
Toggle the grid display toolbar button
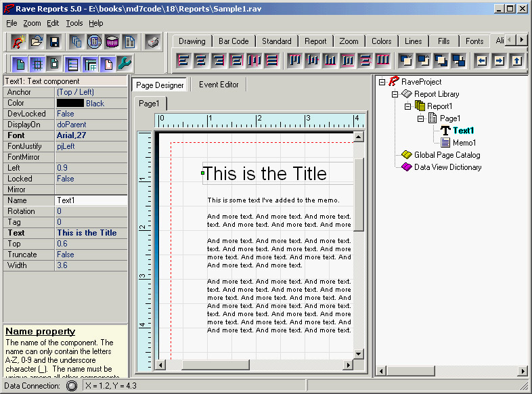(37, 64)
